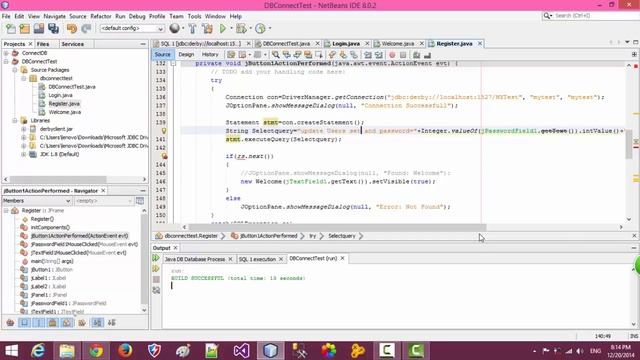Open the Debug menu

[137, 16]
